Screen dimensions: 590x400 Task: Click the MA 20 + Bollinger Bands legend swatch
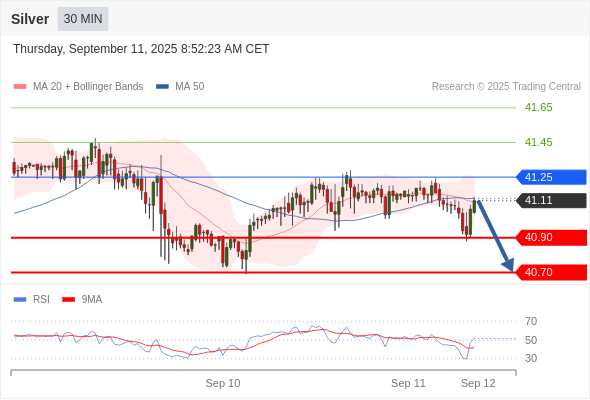tap(20, 87)
